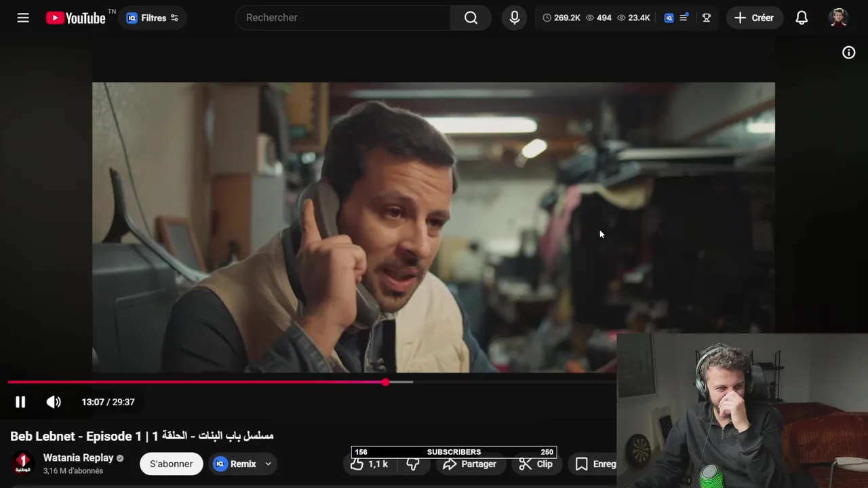The height and width of the screenshot is (488, 868).
Task: Click the 3,16 M d'abonnés subscriber count
Action: (73, 471)
